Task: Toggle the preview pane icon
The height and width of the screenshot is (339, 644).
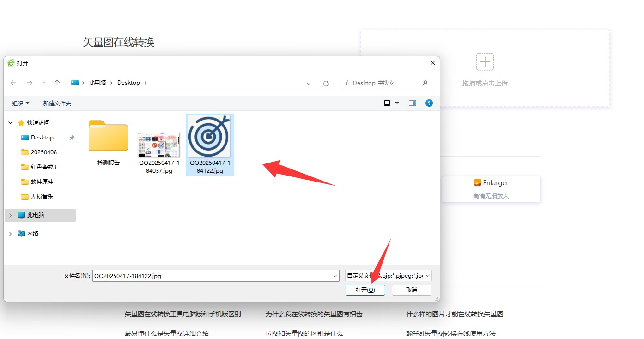Action: point(412,103)
